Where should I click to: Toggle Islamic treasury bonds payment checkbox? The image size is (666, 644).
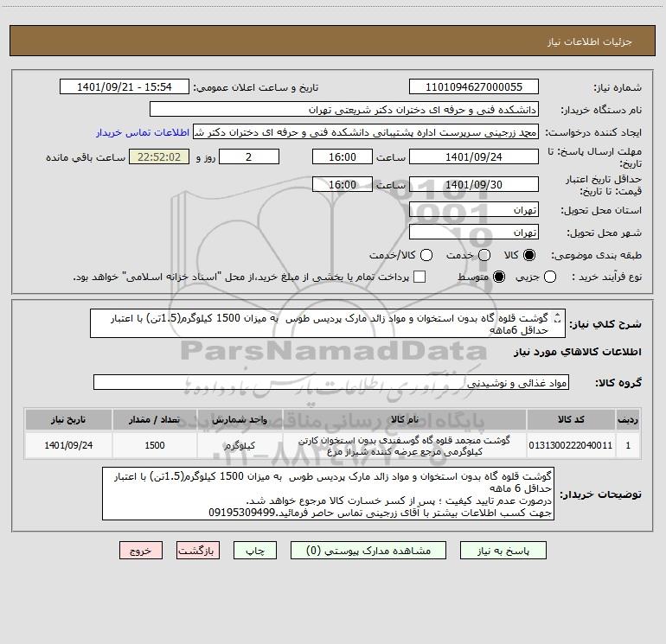tap(419, 277)
